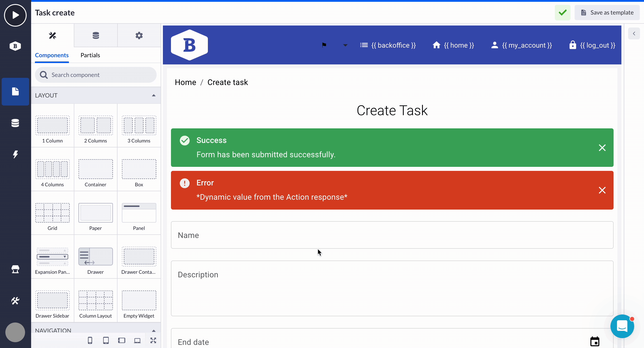Click the B logo in page header
This screenshot has width=644, height=348.
point(189,45)
